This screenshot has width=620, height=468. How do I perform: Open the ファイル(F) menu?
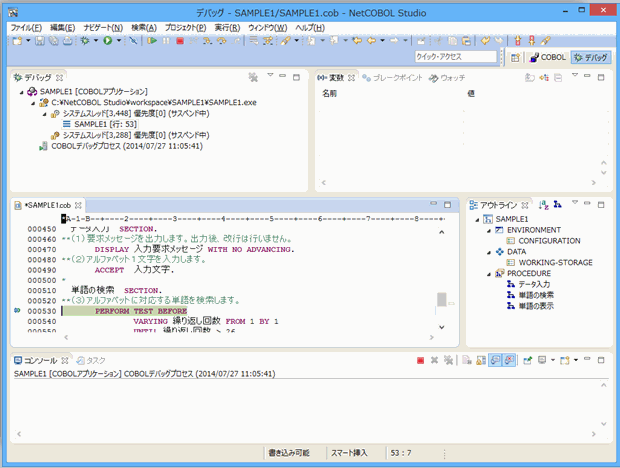pyautogui.click(x=26, y=28)
